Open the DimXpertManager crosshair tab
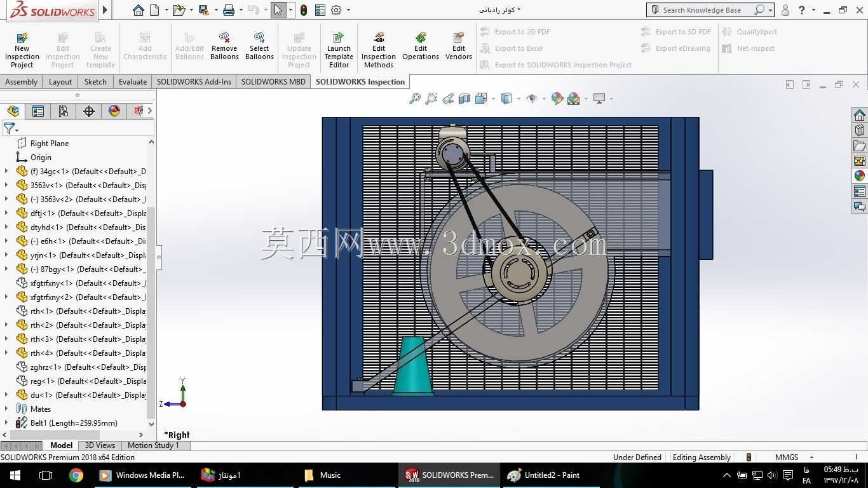The image size is (868, 488). [89, 111]
